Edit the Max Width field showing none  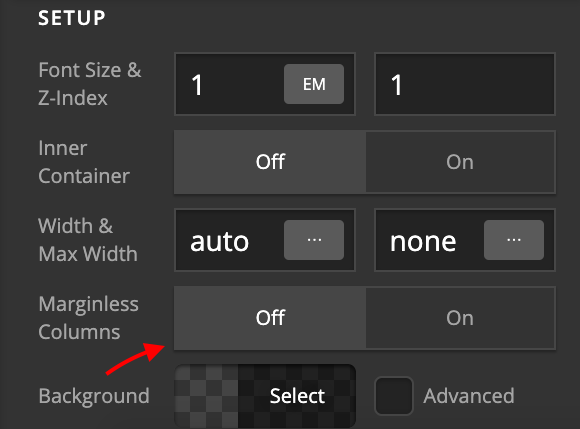[x=429, y=240]
